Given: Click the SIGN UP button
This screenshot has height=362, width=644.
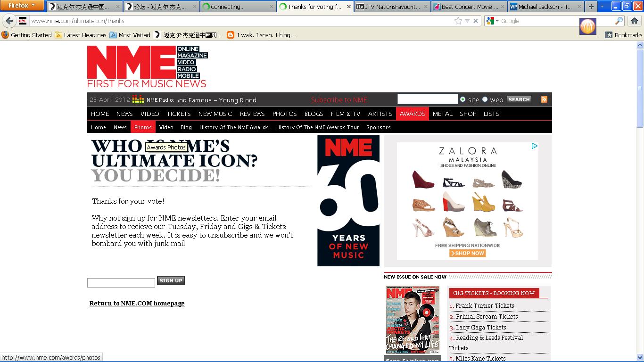Looking at the screenshot, I should [x=171, y=280].
